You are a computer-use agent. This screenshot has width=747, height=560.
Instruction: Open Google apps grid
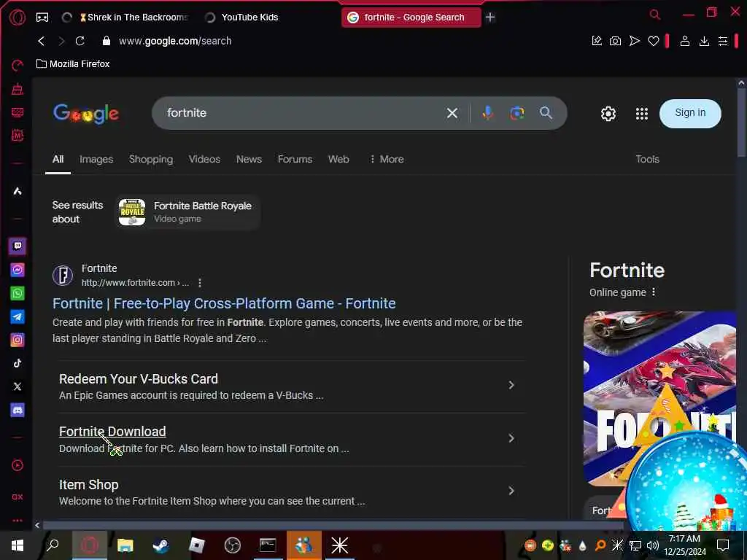click(642, 114)
